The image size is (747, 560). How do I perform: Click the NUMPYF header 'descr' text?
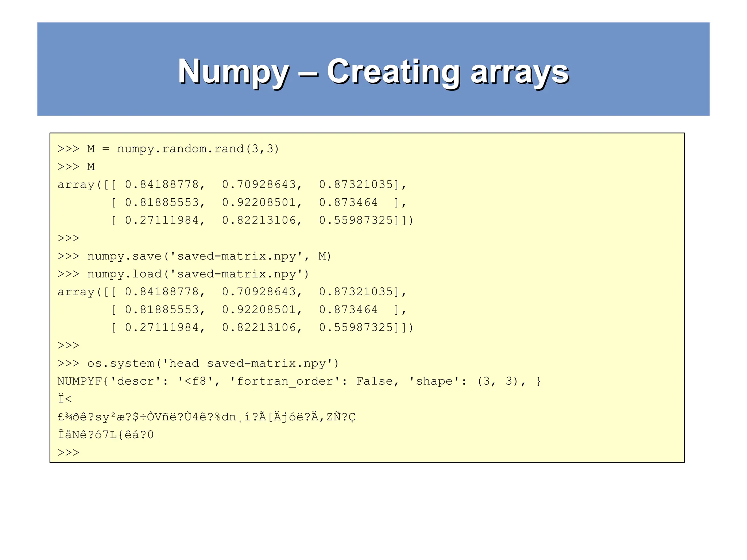[x=135, y=381]
